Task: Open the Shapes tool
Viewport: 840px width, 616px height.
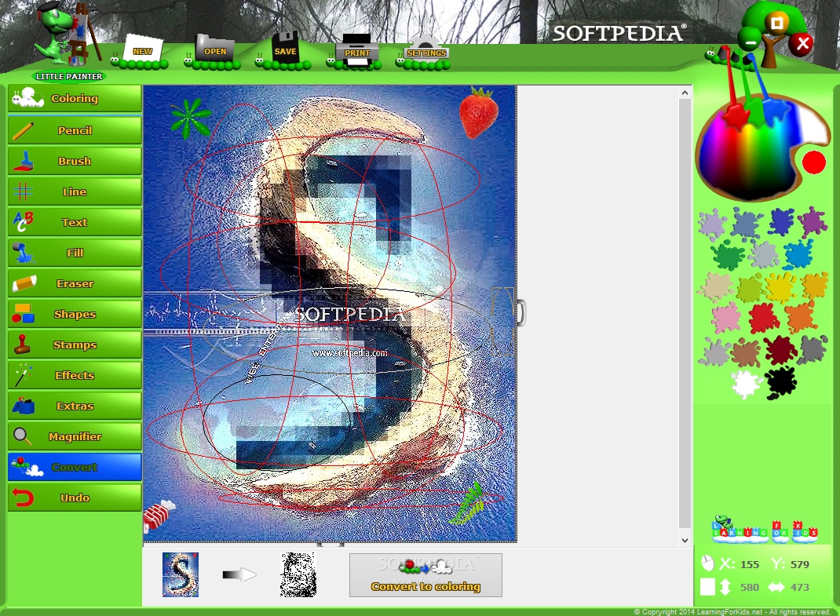Action: (75, 314)
